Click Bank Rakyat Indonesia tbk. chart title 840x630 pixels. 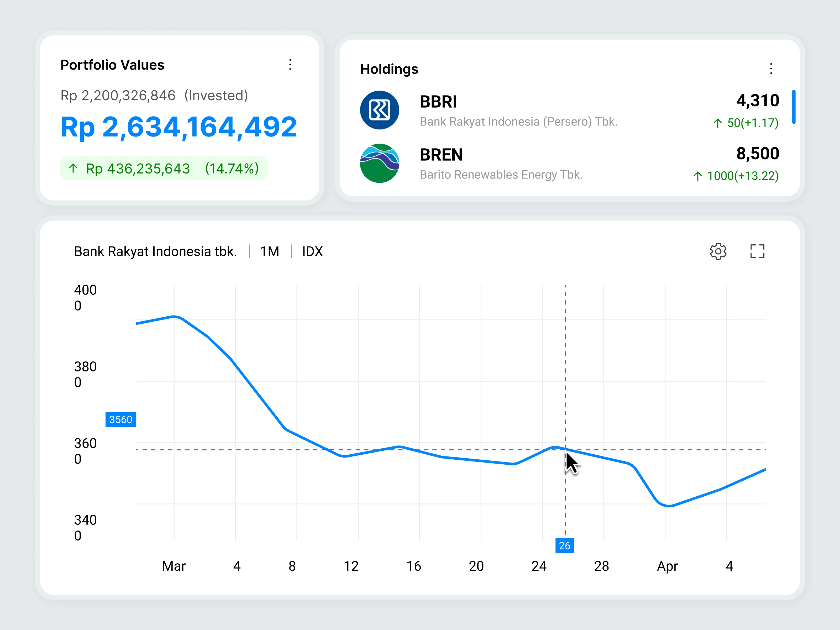(x=155, y=251)
